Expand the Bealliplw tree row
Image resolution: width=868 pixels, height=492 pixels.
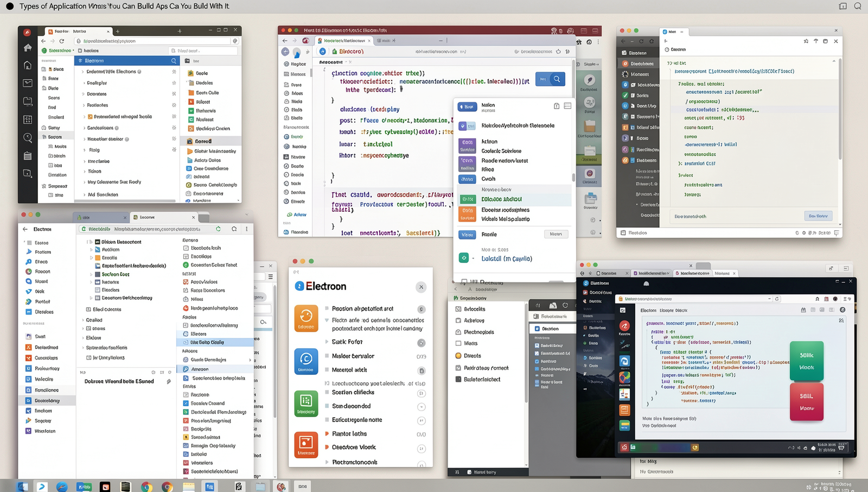[84, 83]
